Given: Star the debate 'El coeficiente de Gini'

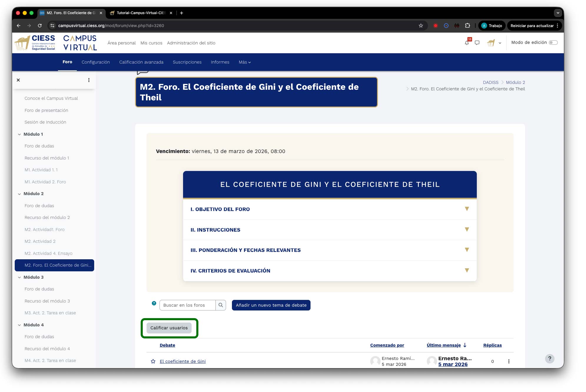Looking at the screenshot, I should pos(153,361).
